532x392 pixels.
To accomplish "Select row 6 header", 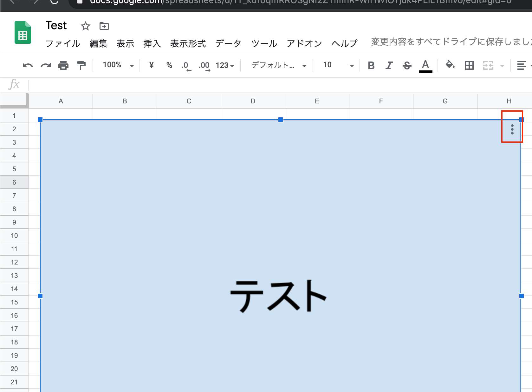I will (x=14, y=182).
